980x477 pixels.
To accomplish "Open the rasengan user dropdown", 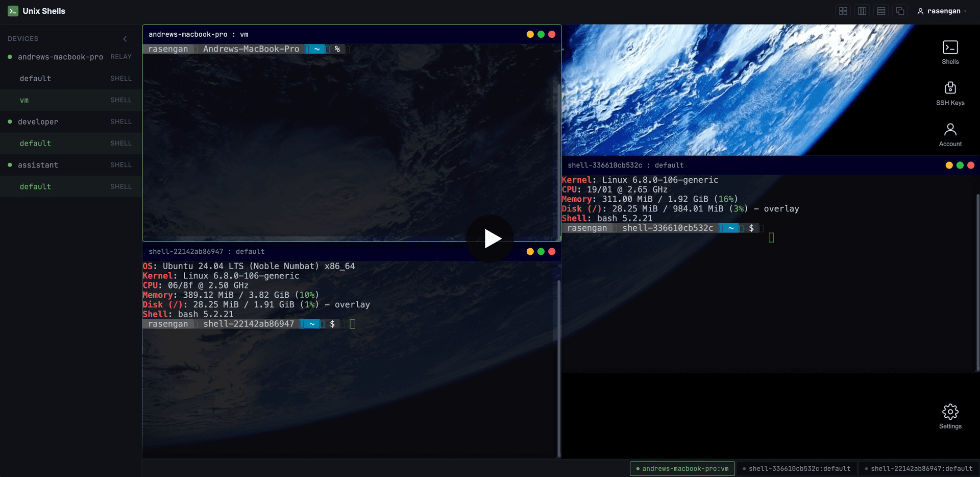I will click(942, 11).
